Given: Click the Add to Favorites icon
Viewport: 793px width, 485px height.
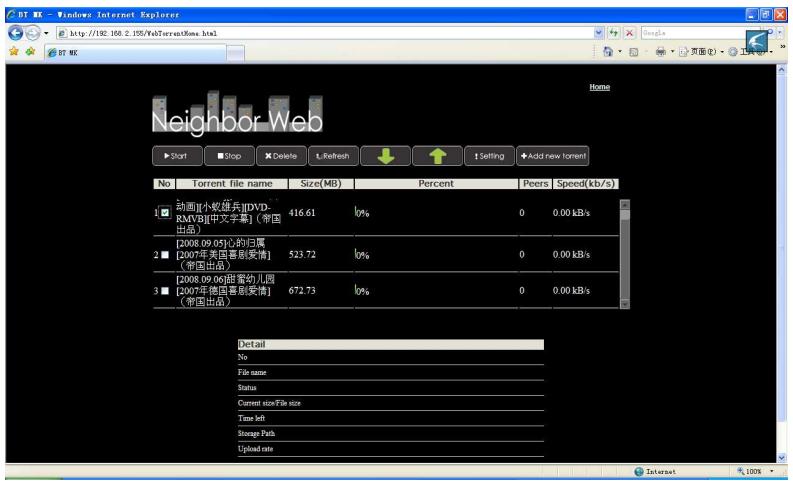Looking at the screenshot, I should point(31,52).
